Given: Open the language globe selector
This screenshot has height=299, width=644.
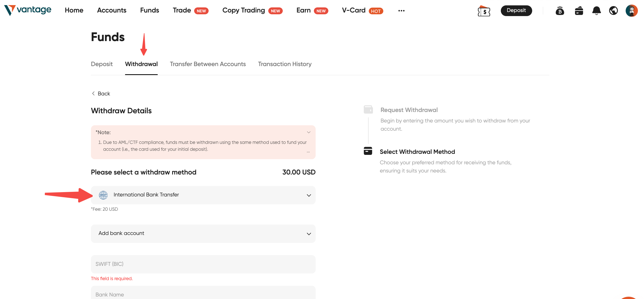Looking at the screenshot, I should pos(613,11).
